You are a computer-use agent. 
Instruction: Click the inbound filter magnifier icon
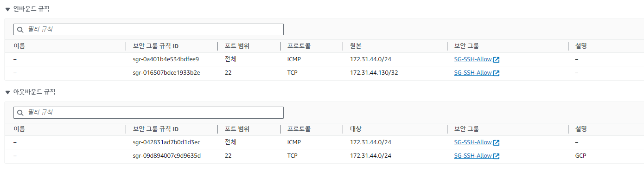(20, 30)
